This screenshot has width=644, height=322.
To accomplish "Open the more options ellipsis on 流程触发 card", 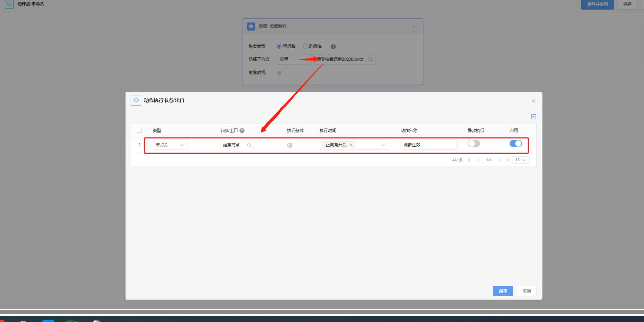I will 414,27.
